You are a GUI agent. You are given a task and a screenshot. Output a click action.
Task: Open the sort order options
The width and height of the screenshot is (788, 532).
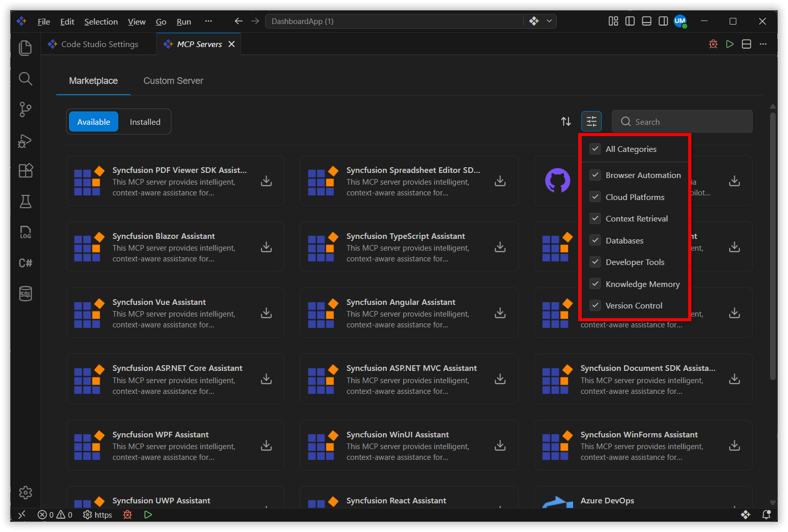click(x=566, y=121)
